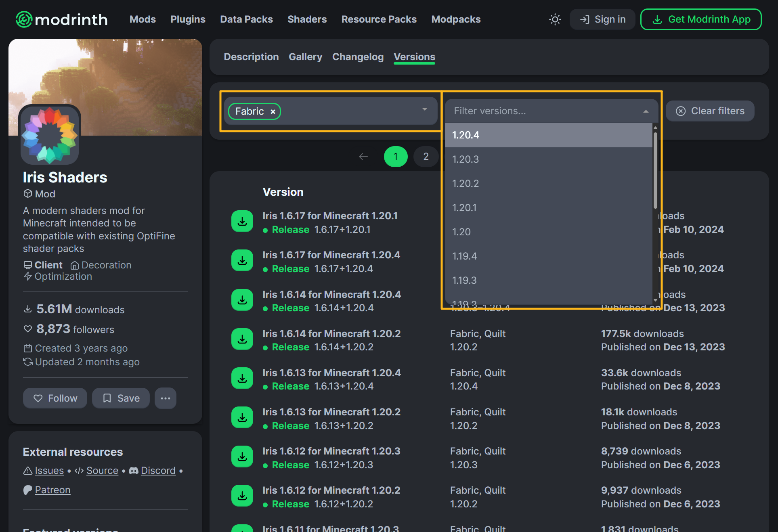The width and height of the screenshot is (778, 532).
Task: Click the Sign in button
Action: click(602, 19)
